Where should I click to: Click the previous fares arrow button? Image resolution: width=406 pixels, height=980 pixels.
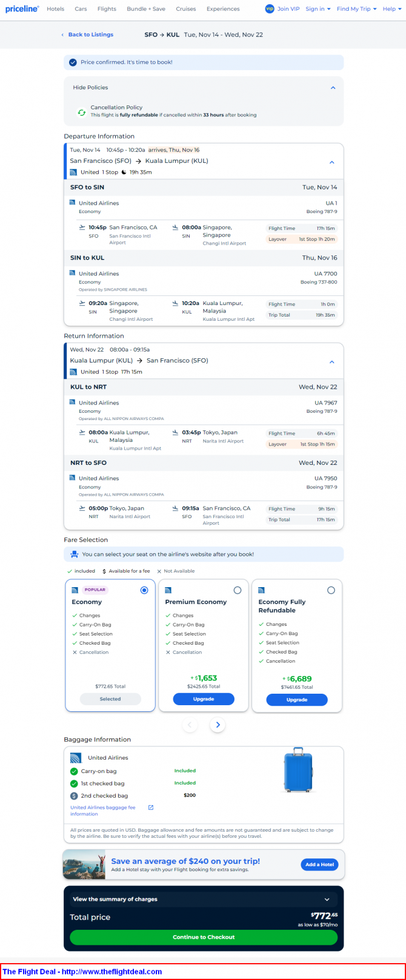(x=190, y=725)
